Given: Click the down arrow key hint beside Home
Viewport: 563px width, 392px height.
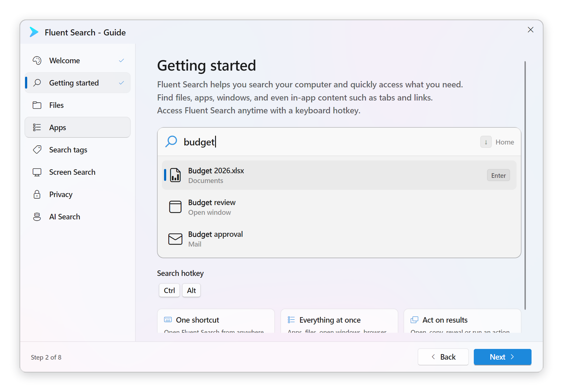Looking at the screenshot, I should point(486,142).
